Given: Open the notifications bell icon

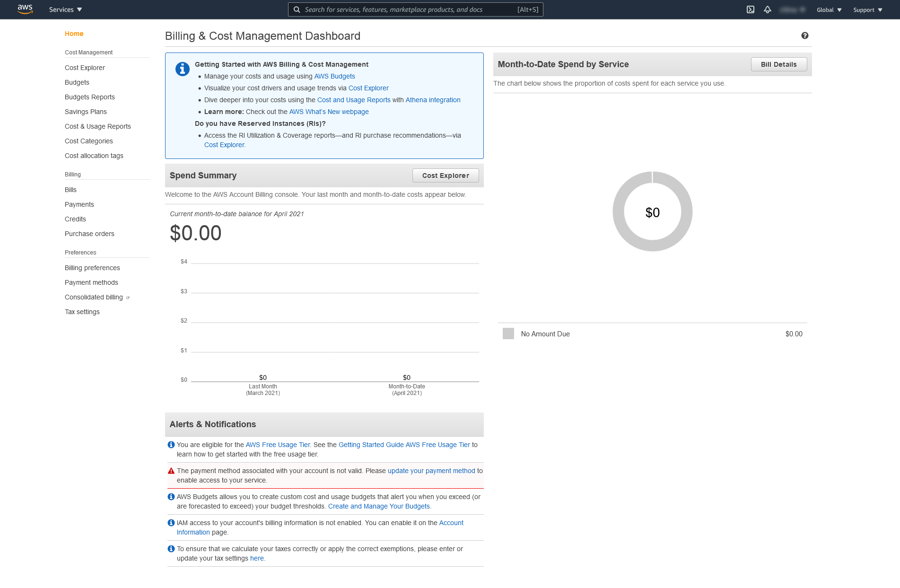Looking at the screenshot, I should point(768,9).
